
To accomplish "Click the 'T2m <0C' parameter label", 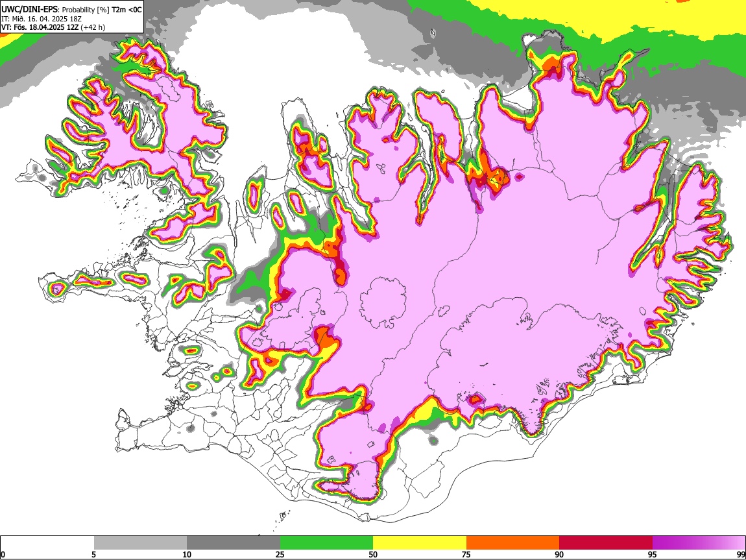I will click(126, 10).
